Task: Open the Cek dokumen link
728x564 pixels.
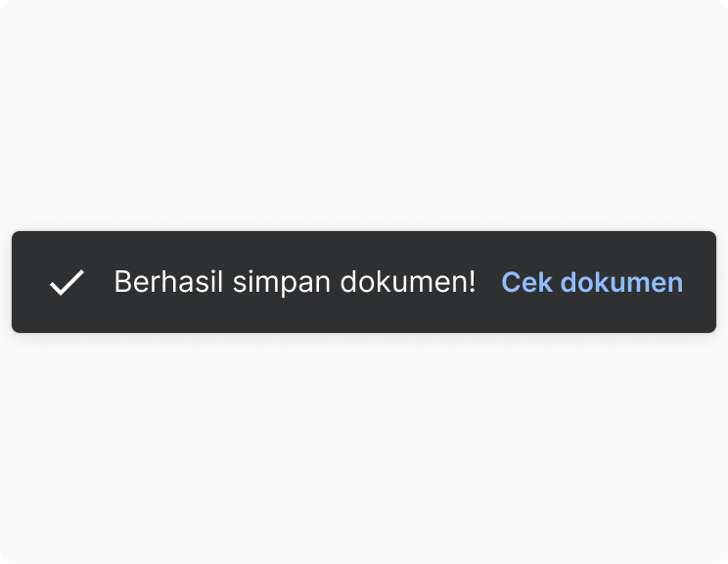Action: pos(592,282)
